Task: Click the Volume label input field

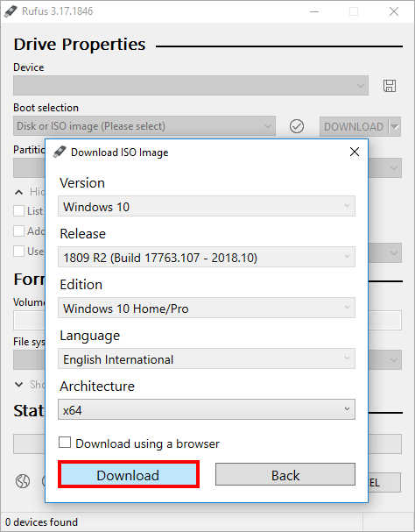Action: click(207, 320)
